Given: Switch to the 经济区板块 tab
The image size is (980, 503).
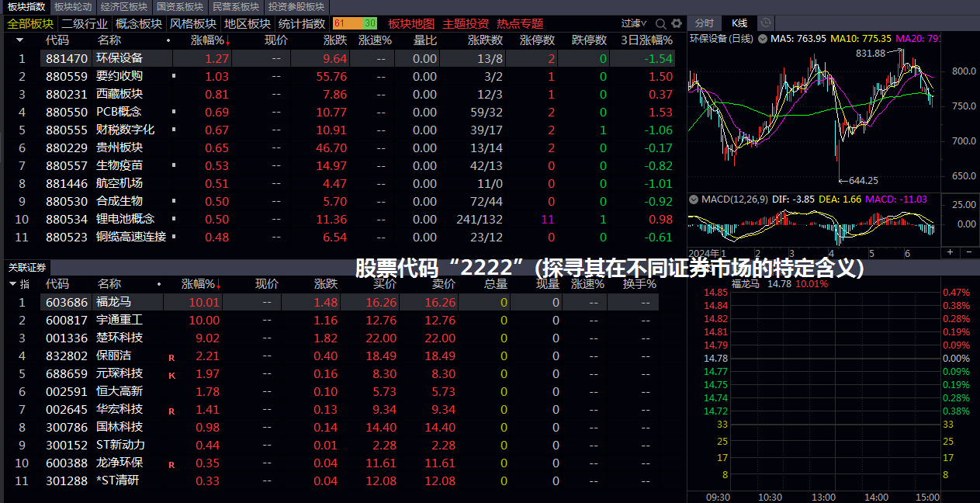Looking at the screenshot, I should click(x=124, y=6).
